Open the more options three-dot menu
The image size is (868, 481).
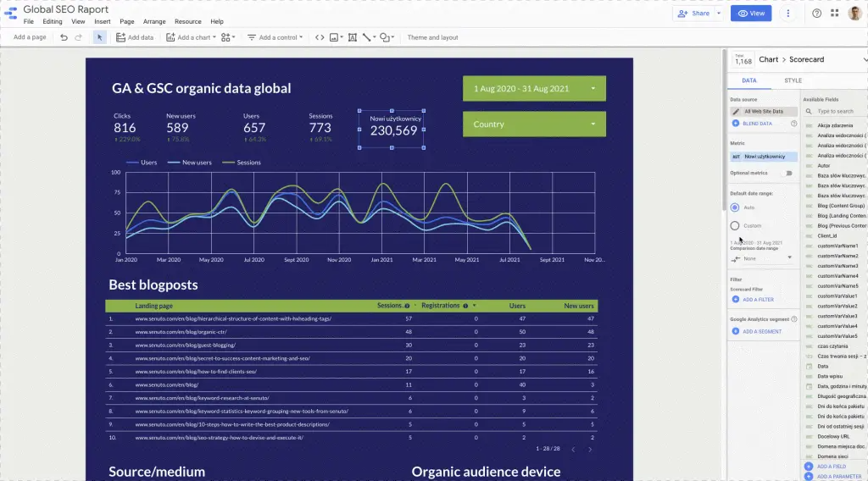[x=787, y=14]
